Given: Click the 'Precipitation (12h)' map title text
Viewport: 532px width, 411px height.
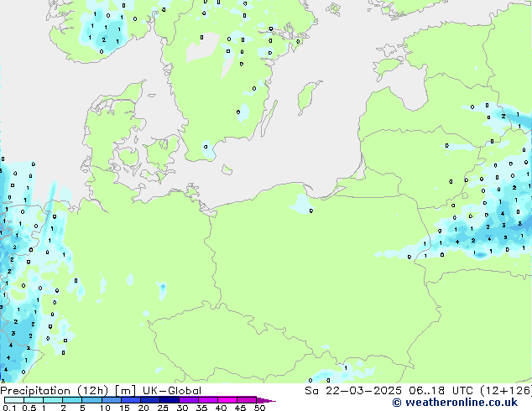Looking at the screenshot, I should pos(55,391).
